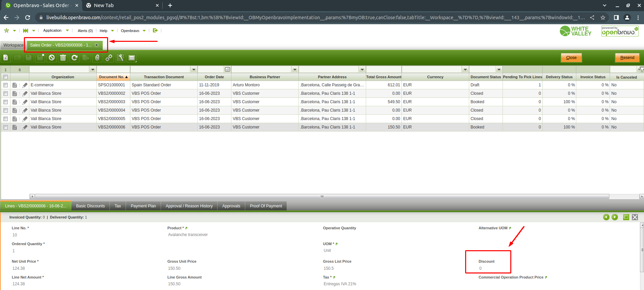Click the green asterisk Quick Create icon
Viewport: 644px width, 290px height.
coord(6,30)
